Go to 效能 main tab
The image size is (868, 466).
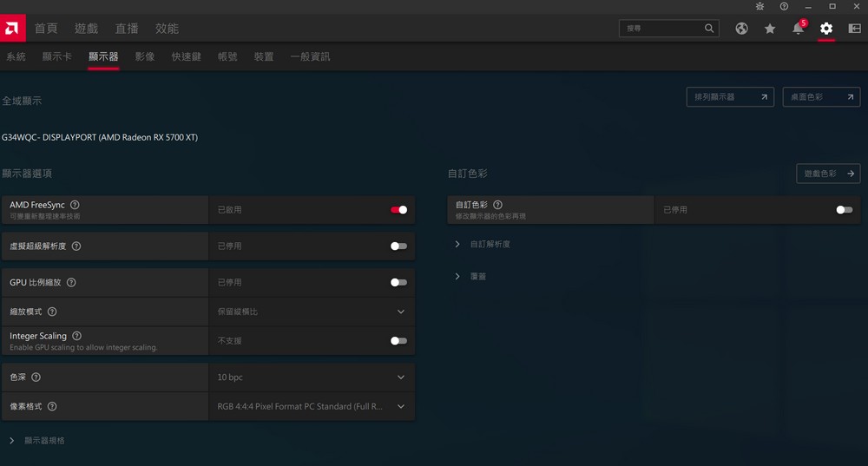[x=168, y=29]
